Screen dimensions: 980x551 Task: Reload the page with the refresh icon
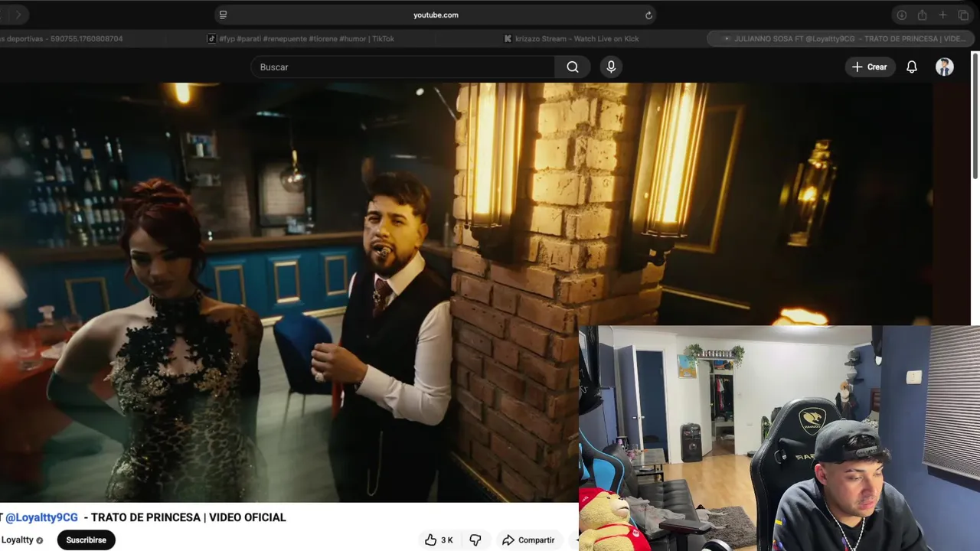(648, 15)
